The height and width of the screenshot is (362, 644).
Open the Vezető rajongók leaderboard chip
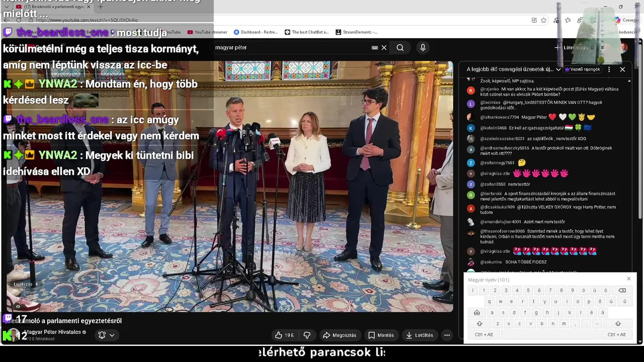(583, 69)
